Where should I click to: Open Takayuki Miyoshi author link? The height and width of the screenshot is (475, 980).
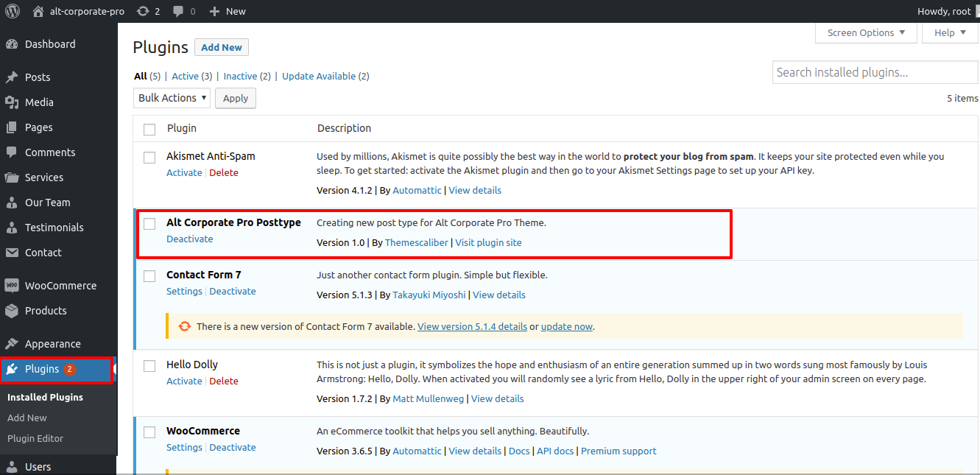click(x=429, y=295)
